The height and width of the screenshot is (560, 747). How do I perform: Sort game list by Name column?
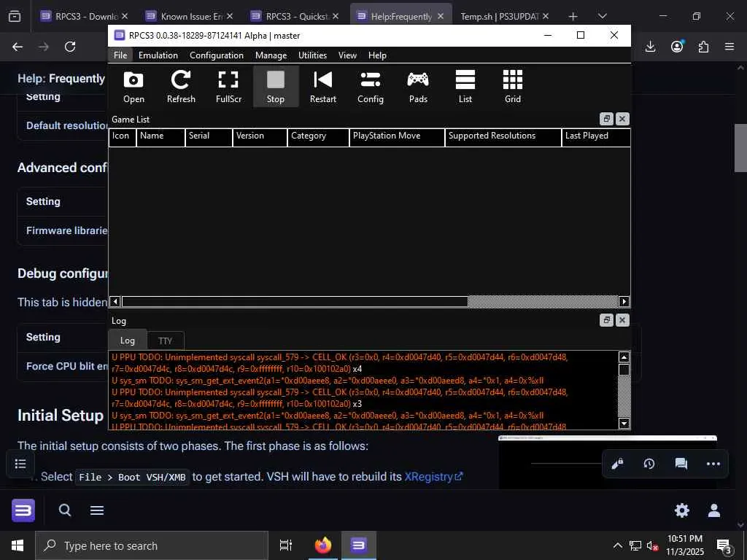(161, 137)
